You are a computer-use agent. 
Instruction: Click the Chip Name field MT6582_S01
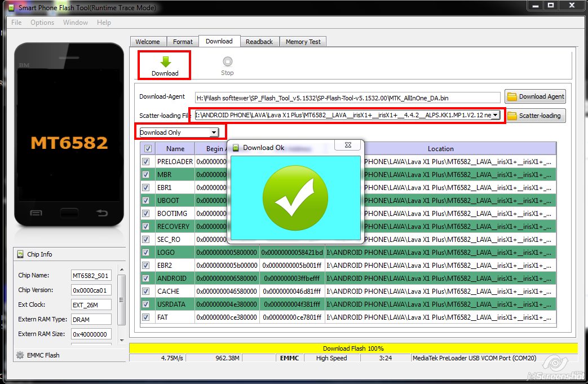click(91, 276)
